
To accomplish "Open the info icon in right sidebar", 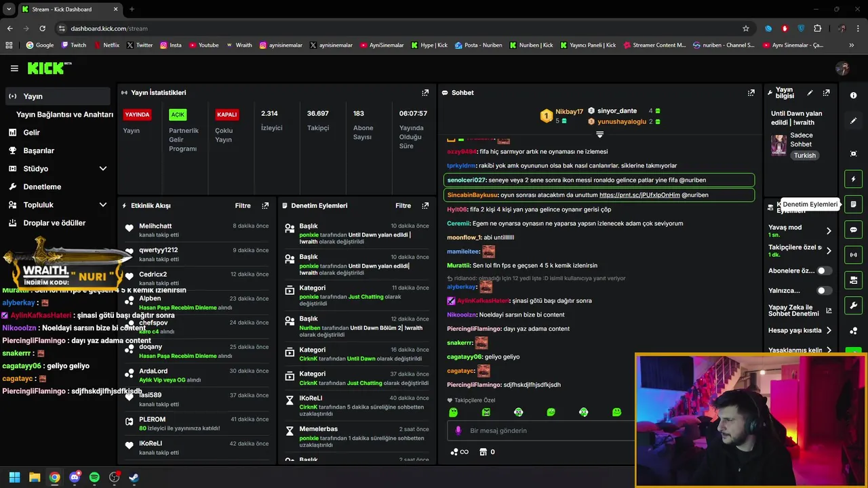I will click(x=853, y=96).
